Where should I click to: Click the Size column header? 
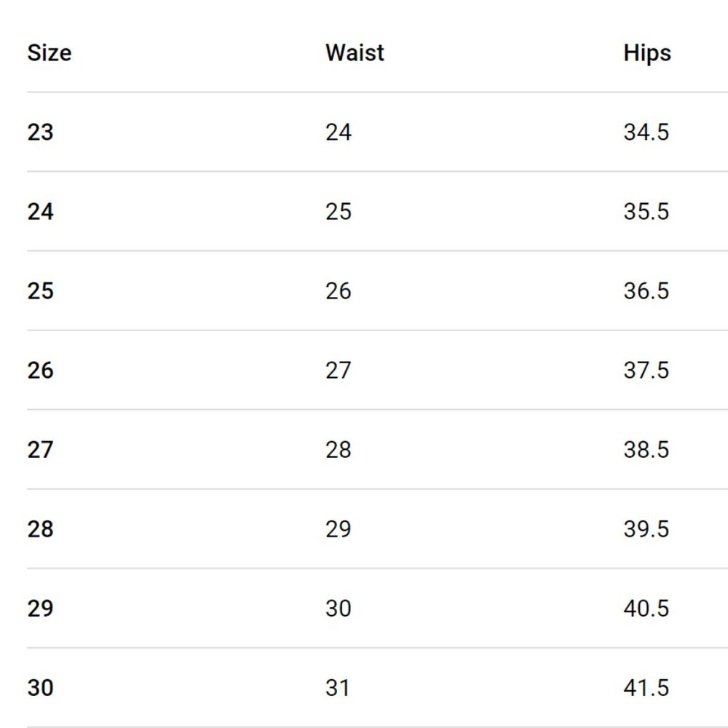[x=50, y=53]
